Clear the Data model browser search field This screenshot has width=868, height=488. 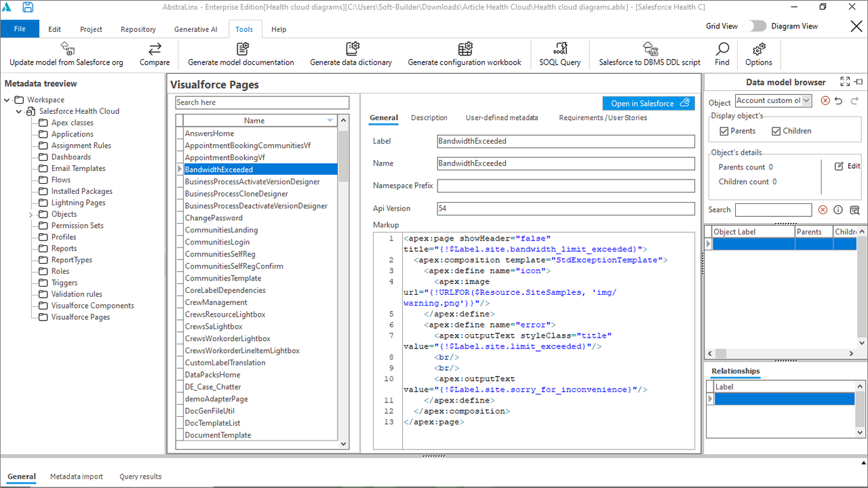823,210
